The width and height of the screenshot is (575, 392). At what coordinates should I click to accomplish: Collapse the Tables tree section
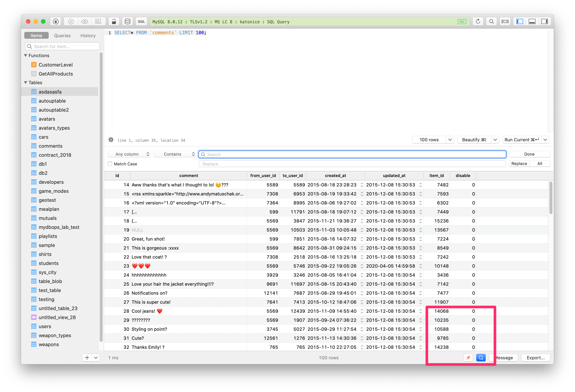tap(26, 82)
